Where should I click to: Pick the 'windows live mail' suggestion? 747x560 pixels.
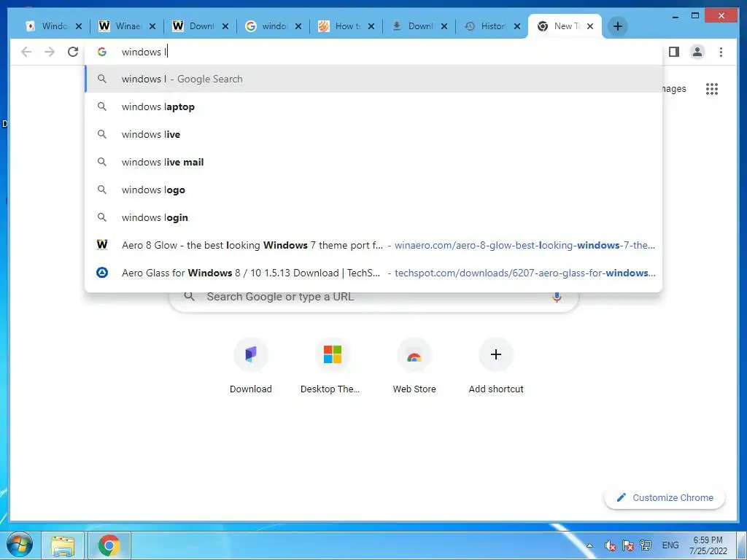click(373, 162)
